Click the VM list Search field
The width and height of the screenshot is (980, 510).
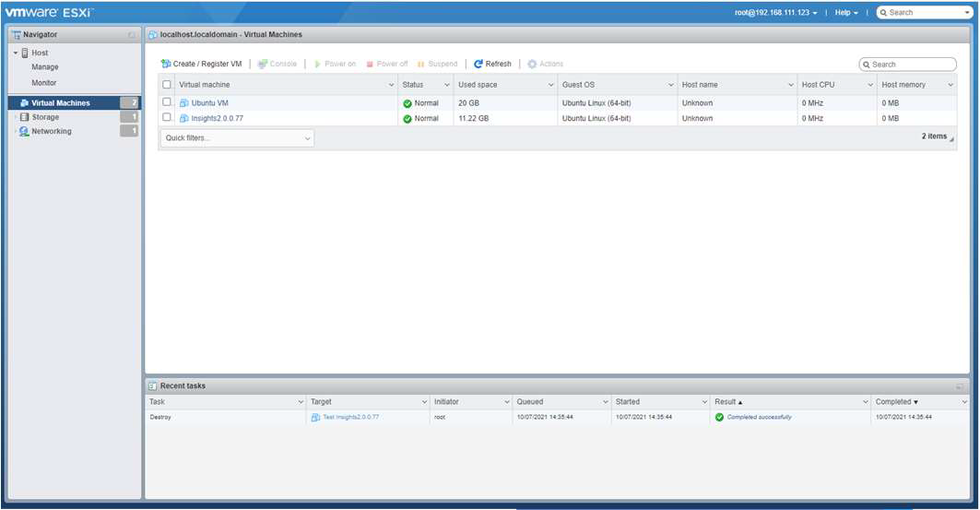pyautogui.click(x=907, y=65)
